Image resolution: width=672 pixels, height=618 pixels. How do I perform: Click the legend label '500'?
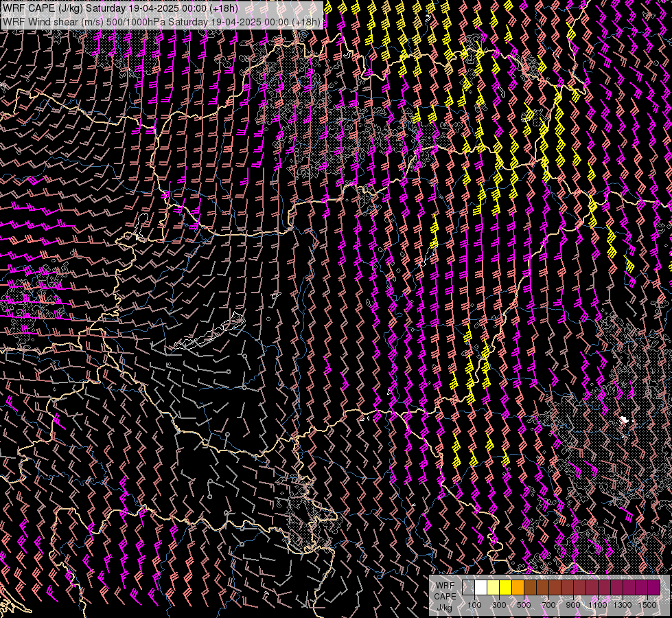(524, 605)
